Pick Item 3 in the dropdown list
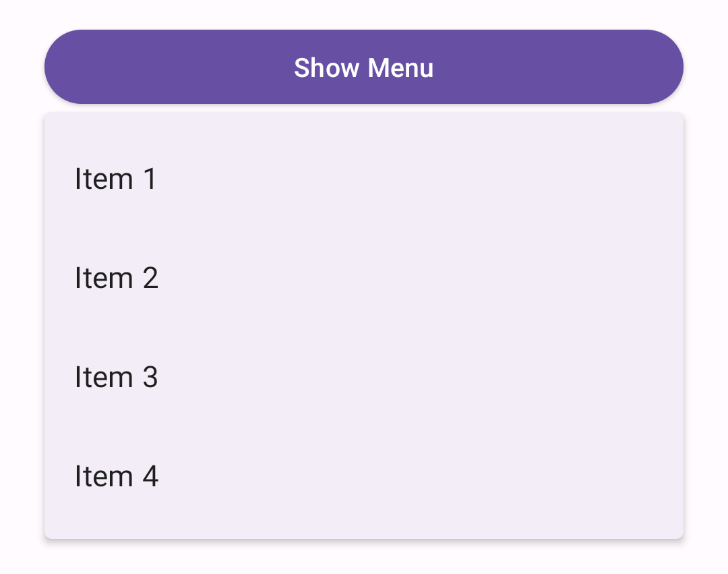 click(x=116, y=377)
